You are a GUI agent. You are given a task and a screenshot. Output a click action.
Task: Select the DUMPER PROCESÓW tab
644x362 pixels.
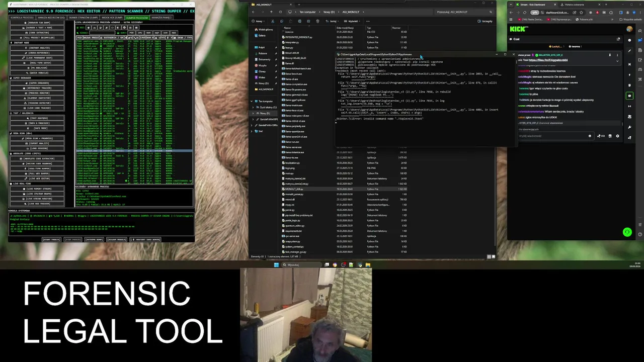click(137, 18)
